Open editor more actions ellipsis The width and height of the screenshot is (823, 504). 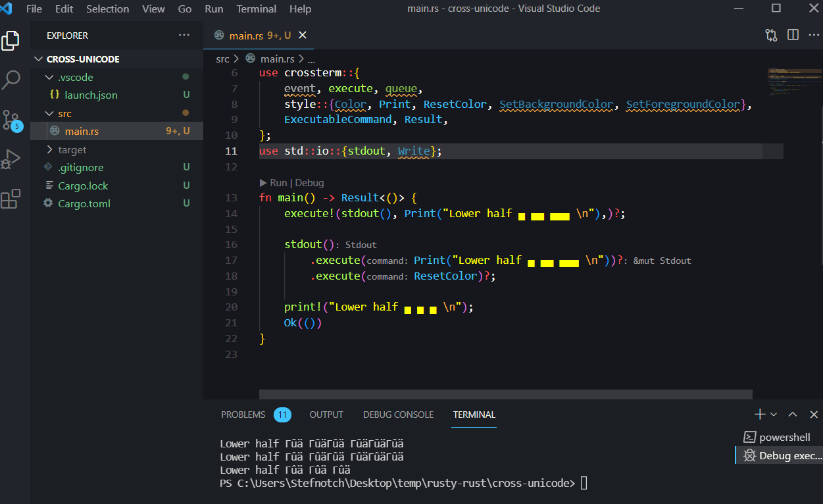tap(814, 35)
